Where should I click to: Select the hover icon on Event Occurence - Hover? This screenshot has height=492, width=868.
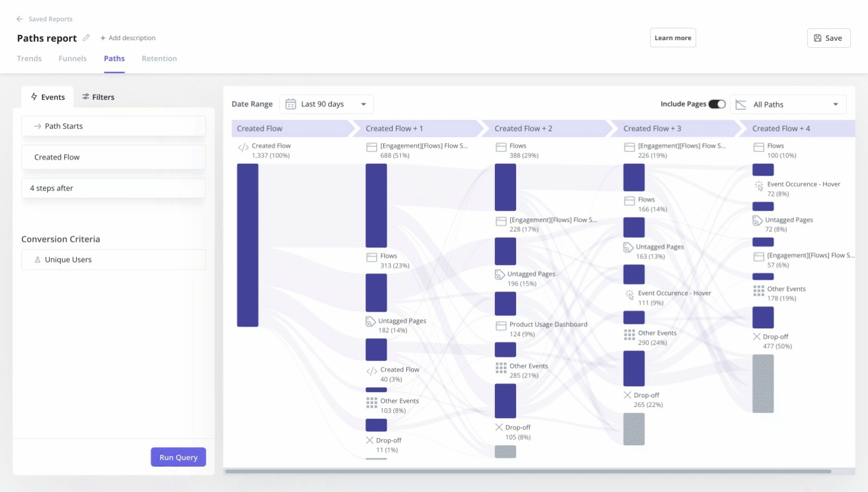point(628,293)
